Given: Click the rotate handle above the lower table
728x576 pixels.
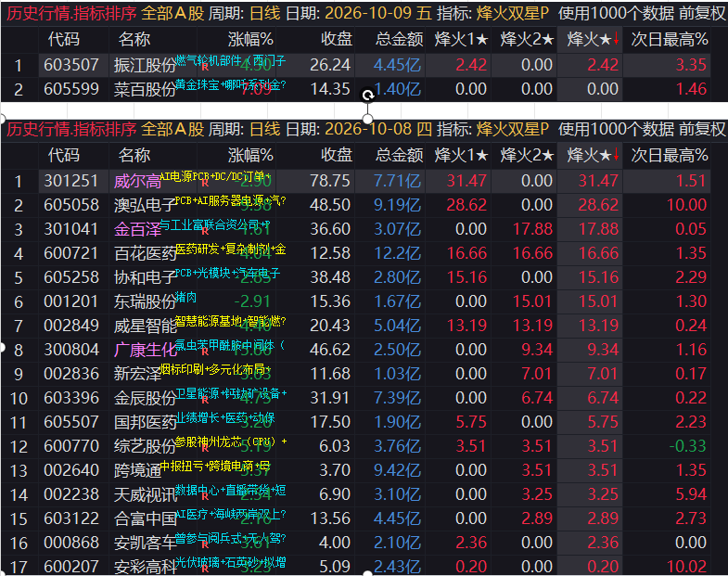Looking at the screenshot, I should 368,96.
